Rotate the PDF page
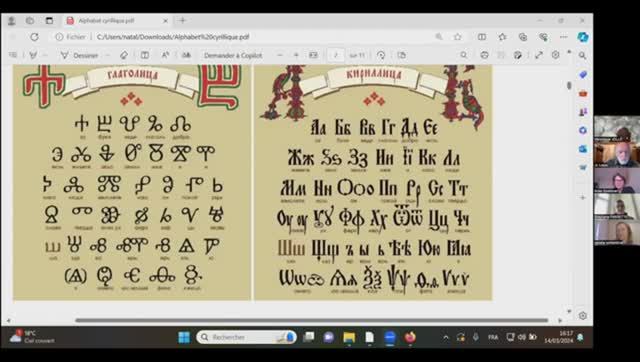This screenshot has height=362, width=640. coord(381,55)
